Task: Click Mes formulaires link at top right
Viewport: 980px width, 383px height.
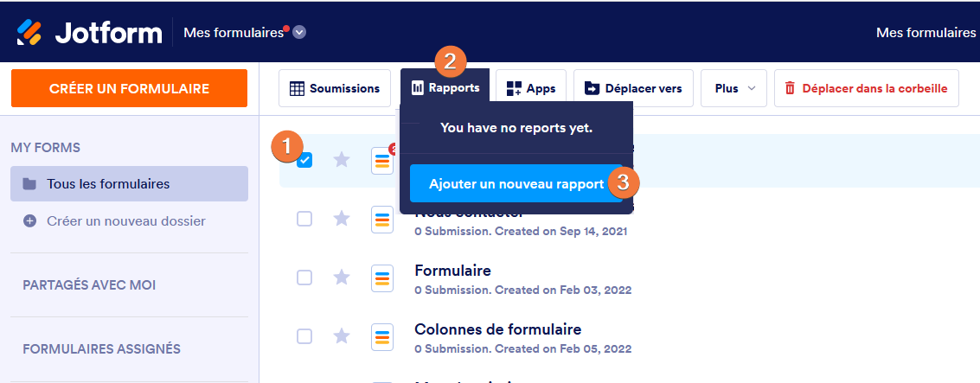Action: 926,33
